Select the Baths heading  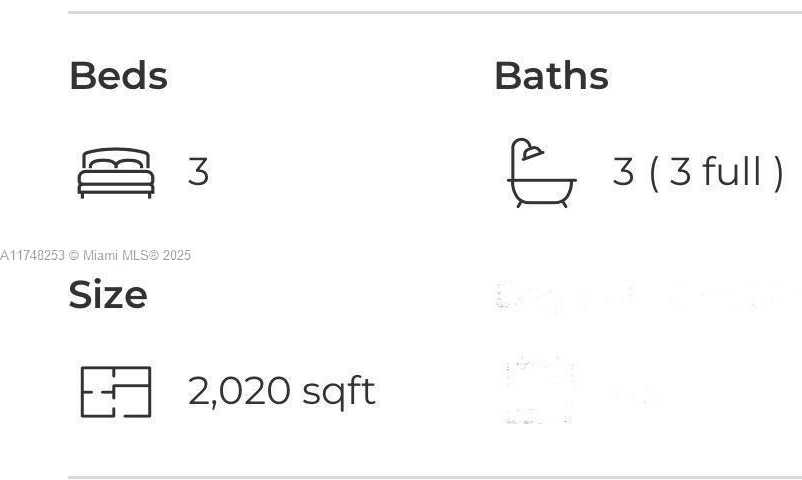coord(551,76)
